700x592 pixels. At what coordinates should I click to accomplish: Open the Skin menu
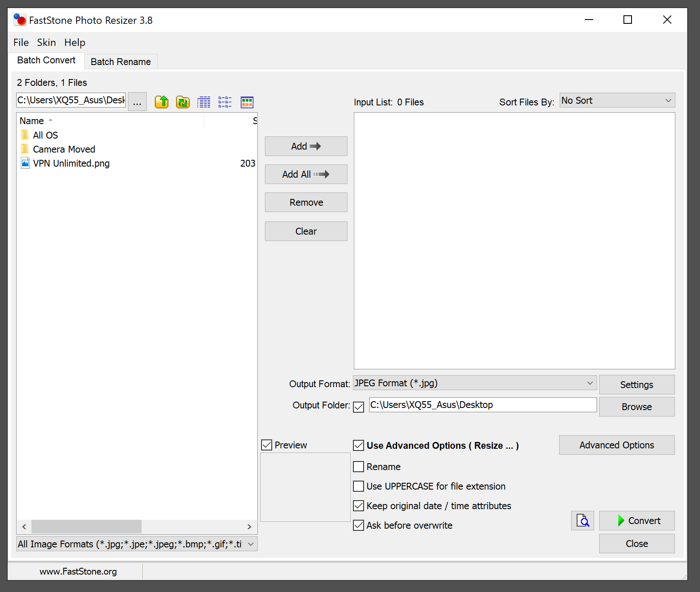tap(46, 42)
